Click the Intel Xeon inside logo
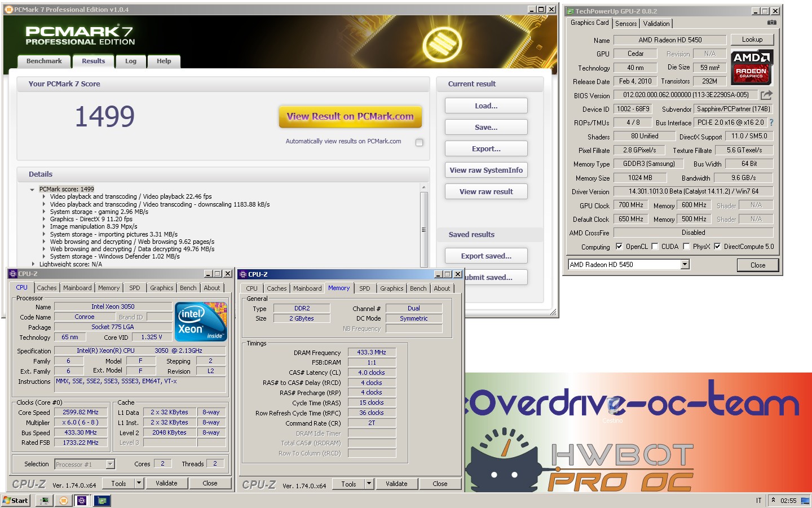This screenshot has height=508, width=812. pyautogui.click(x=201, y=321)
